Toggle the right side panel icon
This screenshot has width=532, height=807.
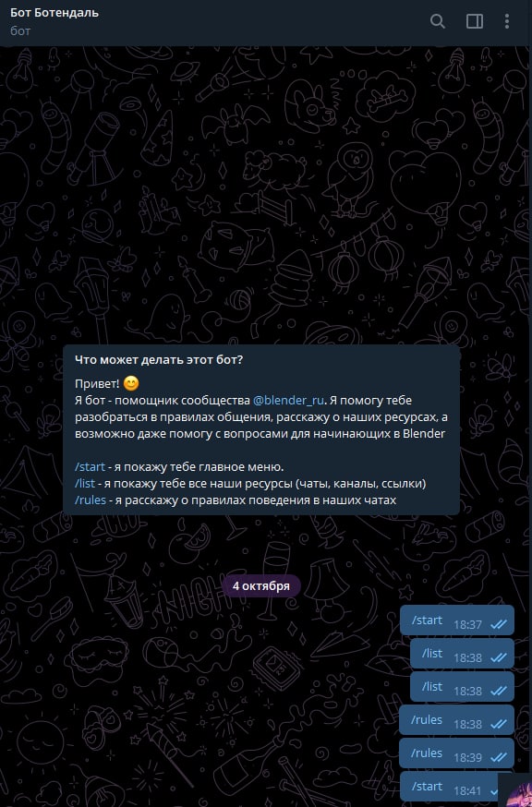(475, 21)
